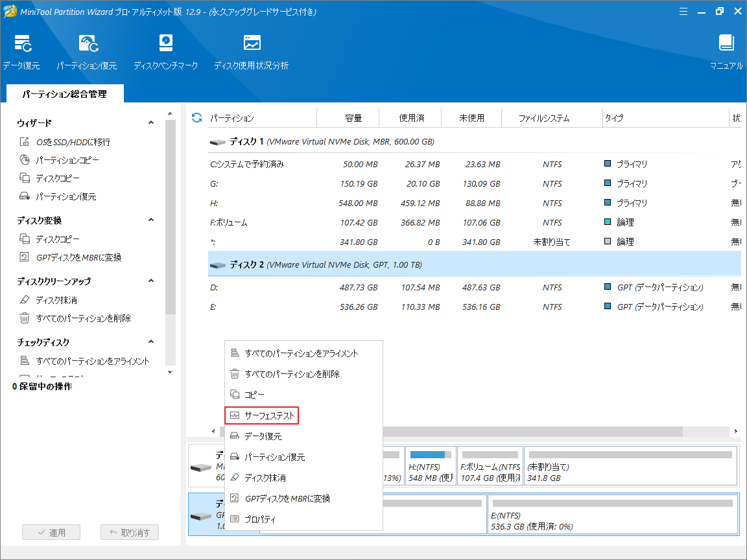The image size is (747, 560).
Task: Select the F:ボリューム partition row
Action: click(475, 223)
